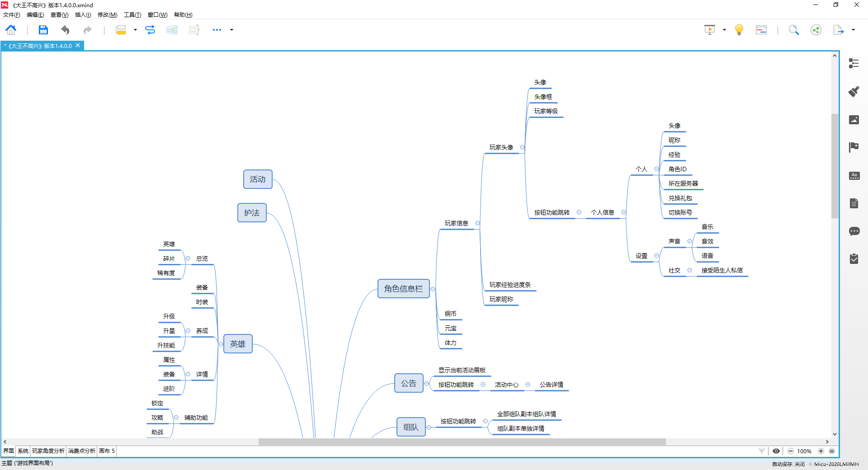Open the search magnifier tool

click(x=794, y=30)
